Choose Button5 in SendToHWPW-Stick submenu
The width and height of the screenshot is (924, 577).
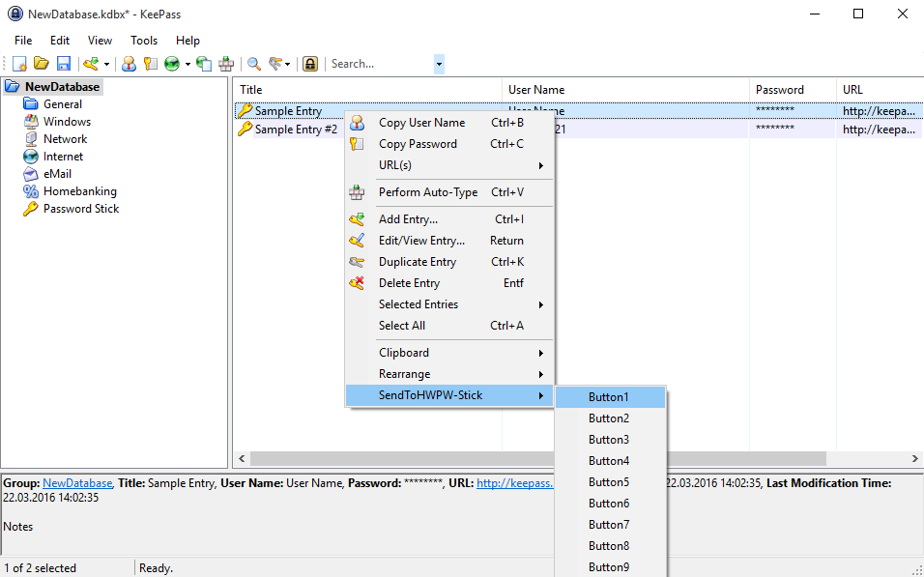(x=611, y=482)
